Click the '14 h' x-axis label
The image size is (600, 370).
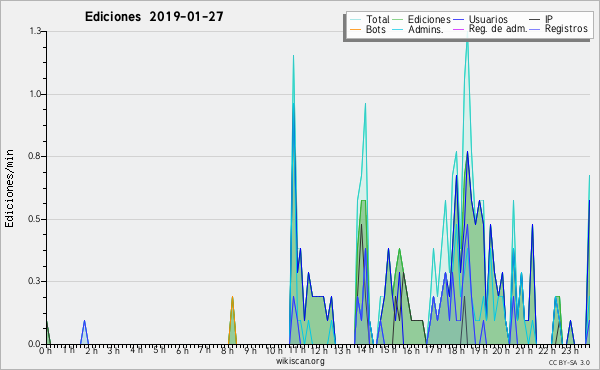tap(365, 350)
